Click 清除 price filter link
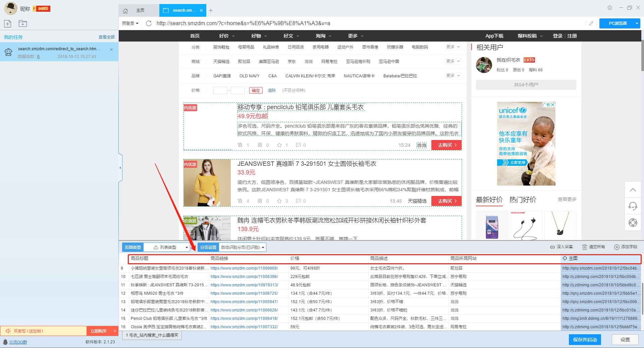This screenshot has height=348, width=644. [272, 90]
